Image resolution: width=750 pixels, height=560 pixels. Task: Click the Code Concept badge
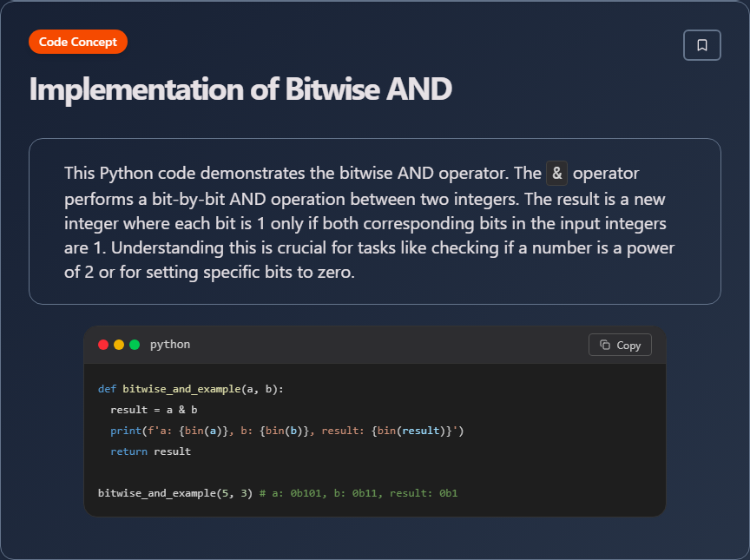tap(78, 42)
